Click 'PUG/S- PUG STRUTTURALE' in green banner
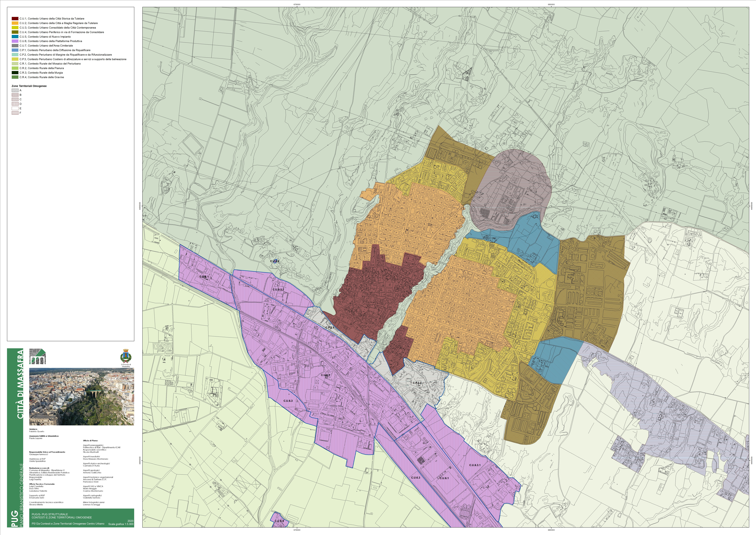The height and width of the screenshot is (535, 756). coord(50,514)
